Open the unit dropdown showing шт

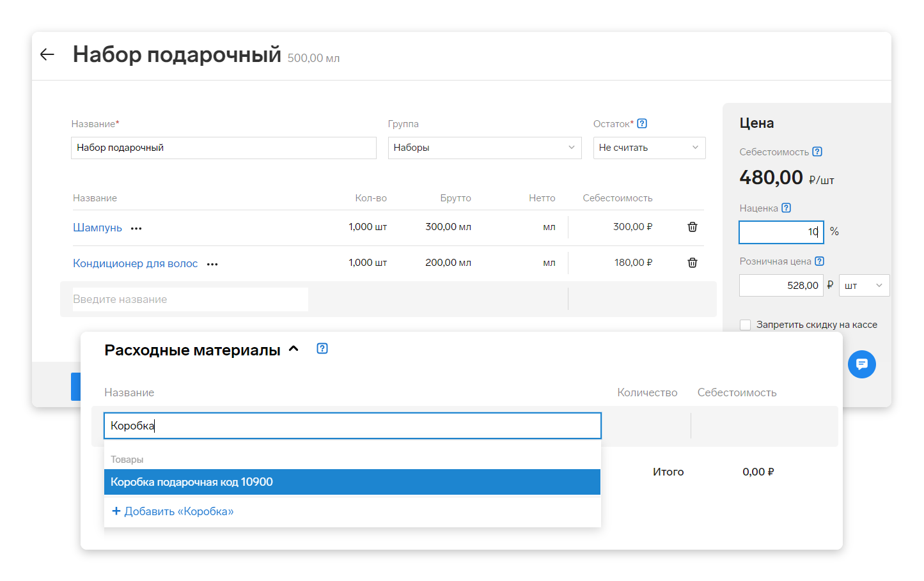863,286
